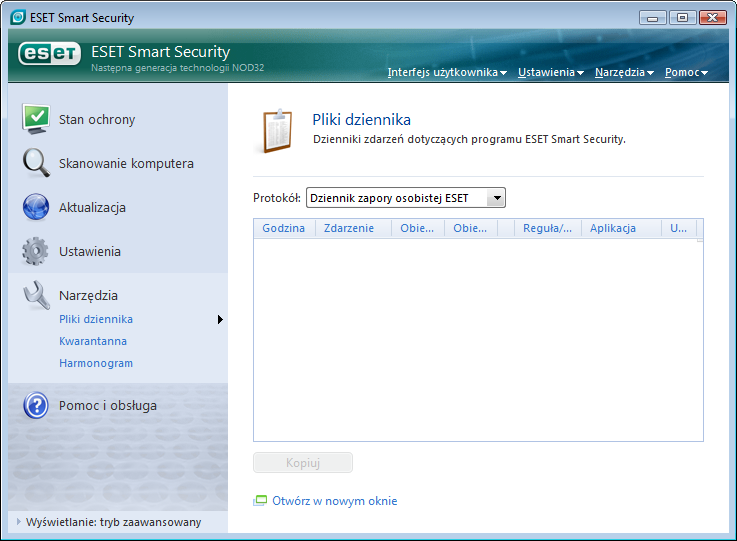Click the Kopiuj button
The height and width of the screenshot is (541, 737).
coord(303,463)
